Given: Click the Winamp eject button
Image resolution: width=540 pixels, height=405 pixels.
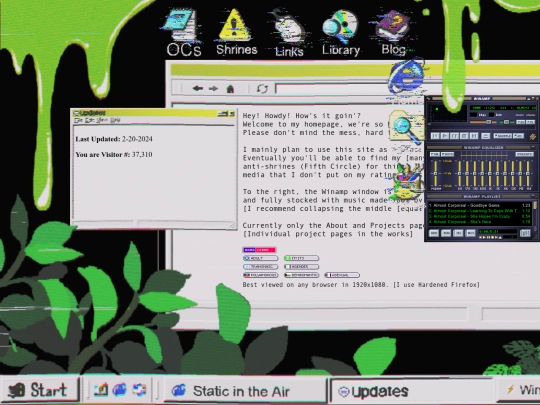Looking at the screenshot, I should click(486, 136).
